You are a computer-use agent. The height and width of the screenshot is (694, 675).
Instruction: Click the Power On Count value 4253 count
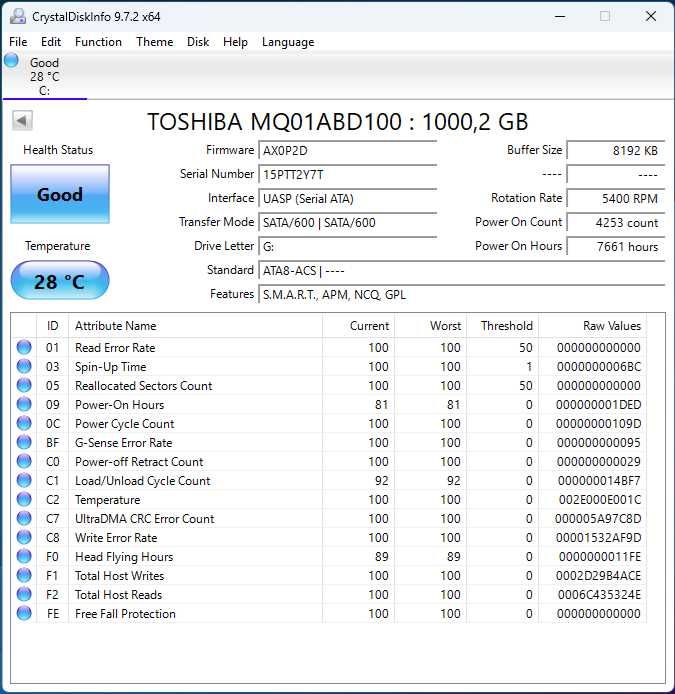(x=616, y=223)
